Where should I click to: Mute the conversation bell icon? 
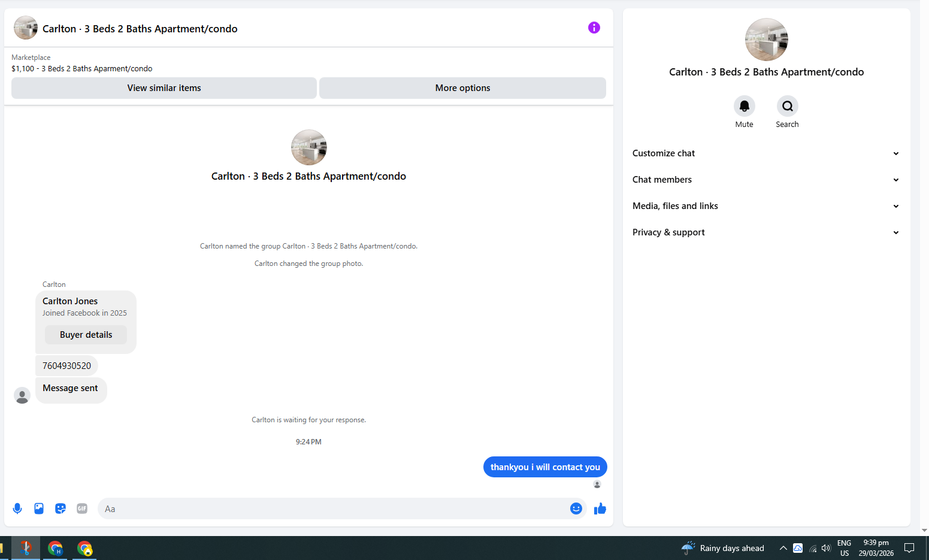745,106
